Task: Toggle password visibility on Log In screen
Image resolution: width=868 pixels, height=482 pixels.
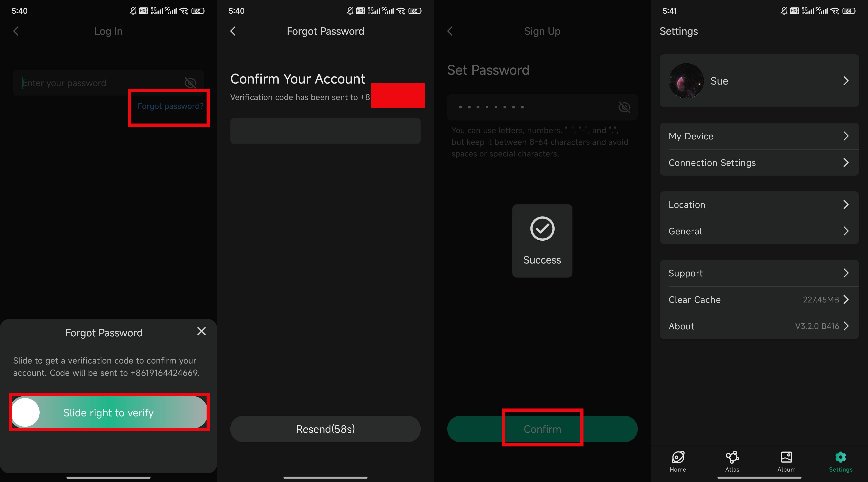Action: click(x=190, y=83)
